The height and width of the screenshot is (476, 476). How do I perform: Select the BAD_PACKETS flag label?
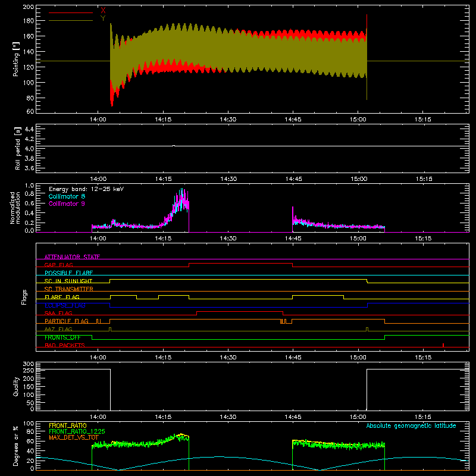click(x=65, y=345)
